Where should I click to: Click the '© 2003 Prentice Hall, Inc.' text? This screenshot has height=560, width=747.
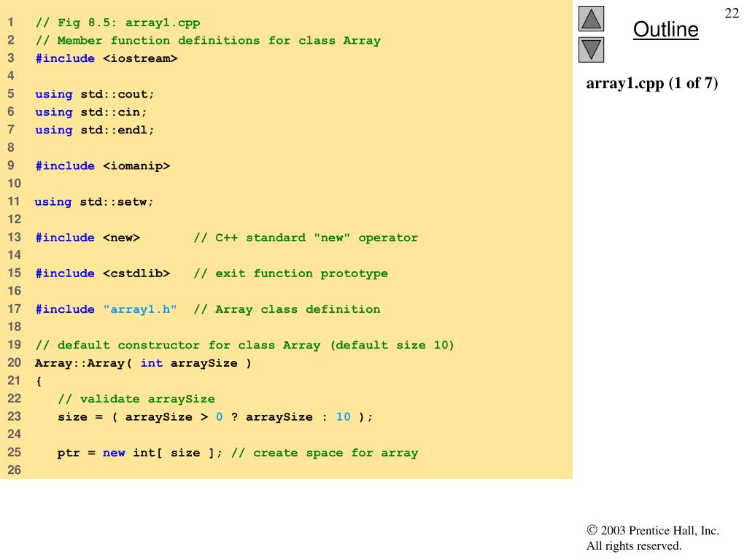pyautogui.click(x=653, y=530)
